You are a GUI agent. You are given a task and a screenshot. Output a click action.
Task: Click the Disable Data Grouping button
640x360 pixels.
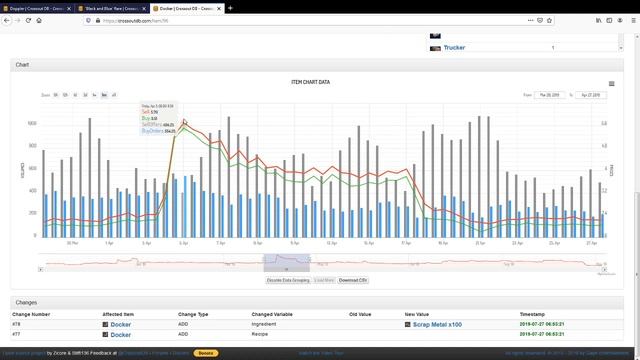pos(288,280)
